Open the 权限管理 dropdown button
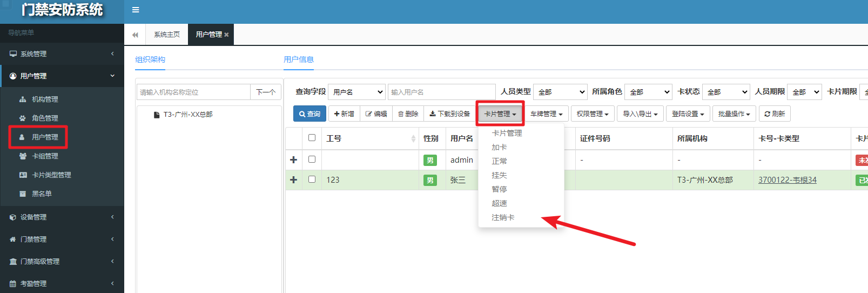Image resolution: width=868 pixels, height=293 pixels. [x=593, y=114]
